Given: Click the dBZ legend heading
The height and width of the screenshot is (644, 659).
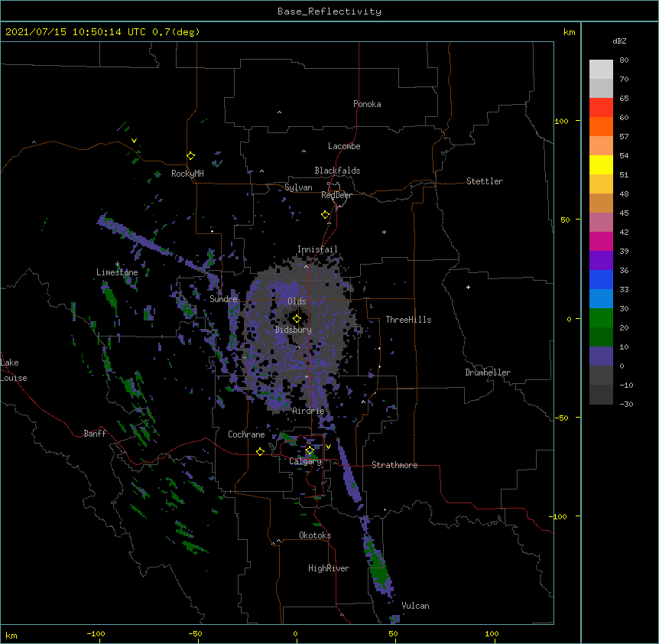Looking at the screenshot, I should click(619, 41).
